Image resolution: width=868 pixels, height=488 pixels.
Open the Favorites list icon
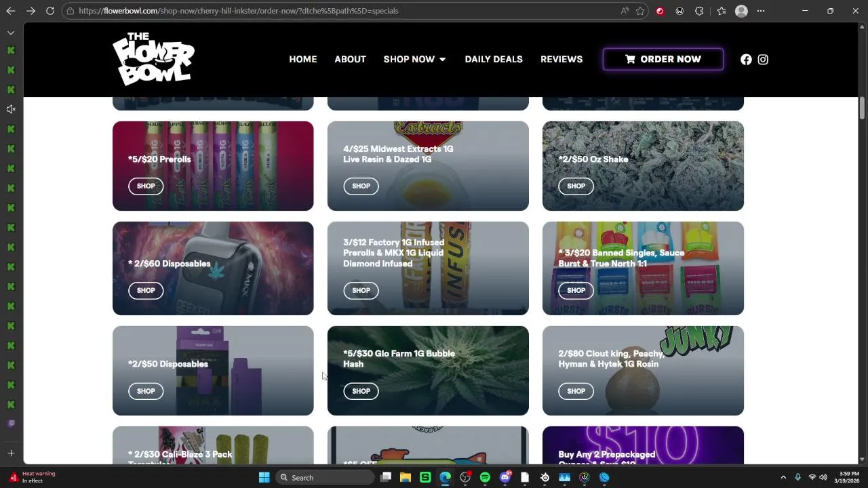[722, 11]
